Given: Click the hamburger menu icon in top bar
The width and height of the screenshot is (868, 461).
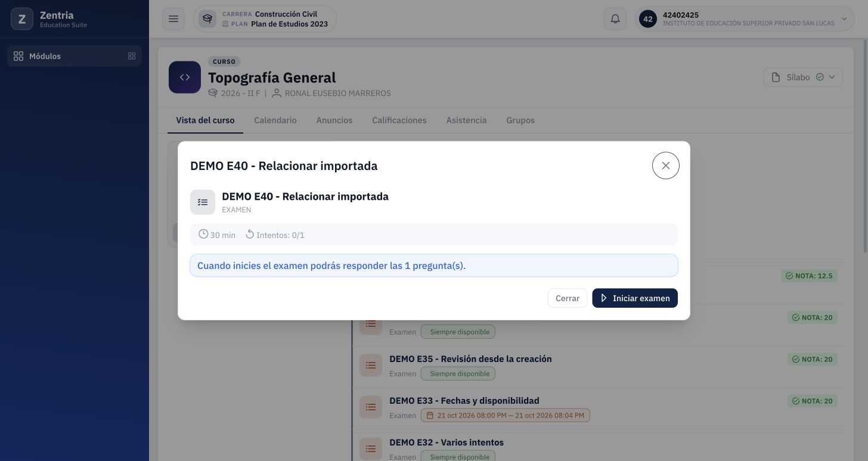Looking at the screenshot, I should point(173,19).
